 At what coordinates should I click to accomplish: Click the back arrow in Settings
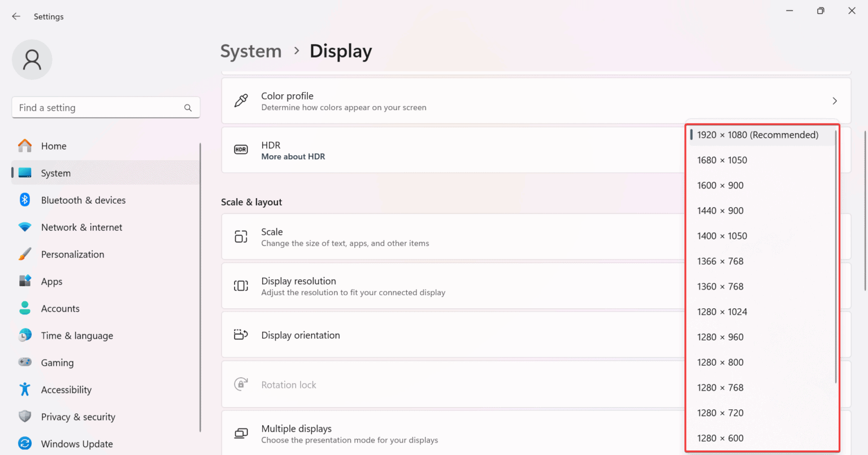pyautogui.click(x=16, y=16)
